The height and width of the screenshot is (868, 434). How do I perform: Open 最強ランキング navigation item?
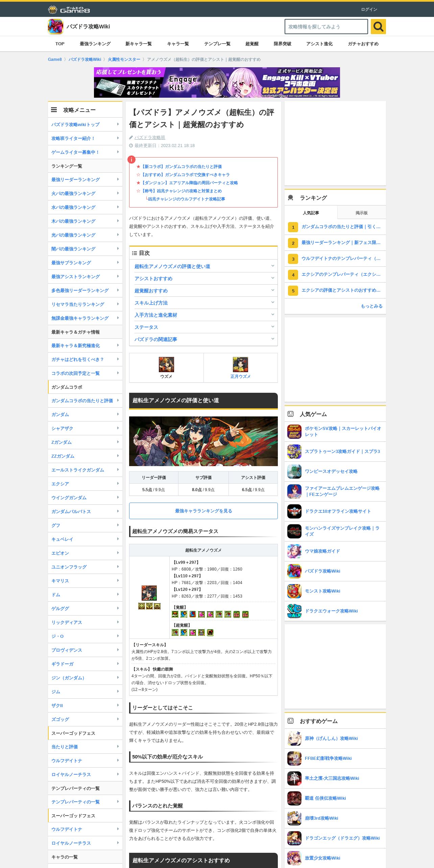95,44
